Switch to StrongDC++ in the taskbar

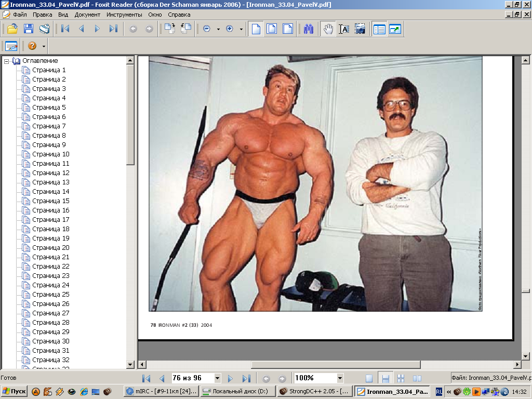[x=314, y=392]
